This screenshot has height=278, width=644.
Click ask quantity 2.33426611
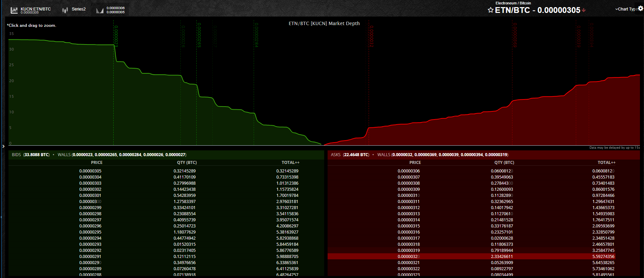tap(502, 257)
